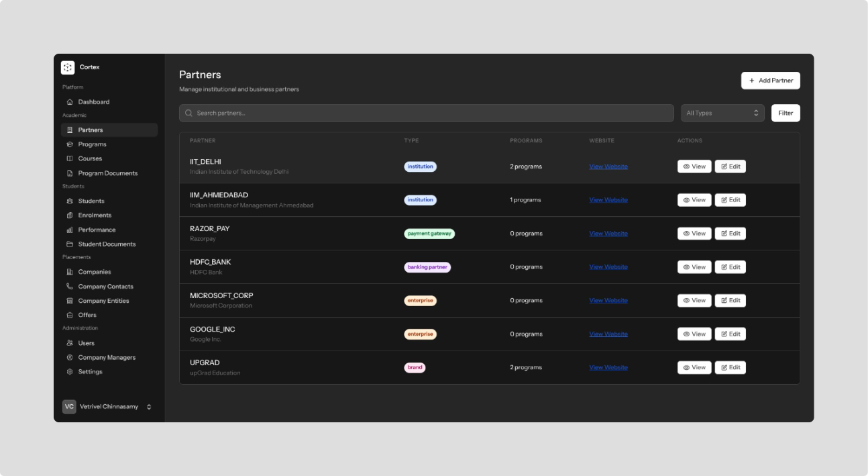This screenshot has width=868, height=476.
Task: View the UPGRAD partner
Action: [x=694, y=368]
